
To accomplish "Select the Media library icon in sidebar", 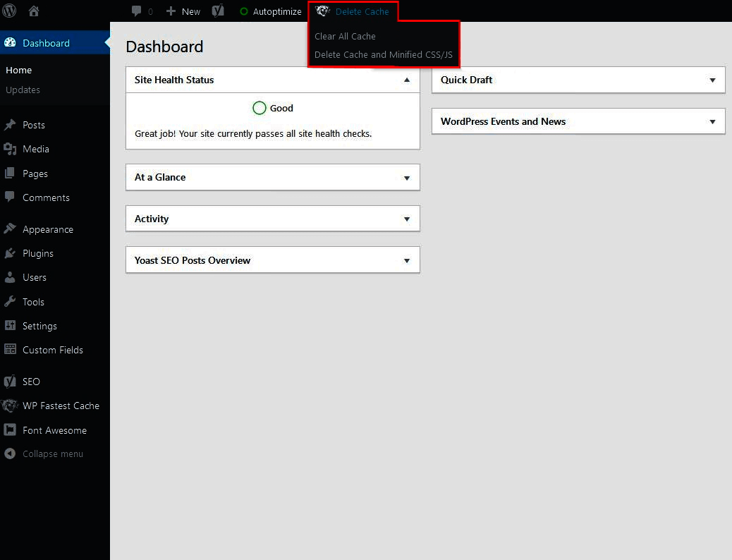I will (11, 149).
